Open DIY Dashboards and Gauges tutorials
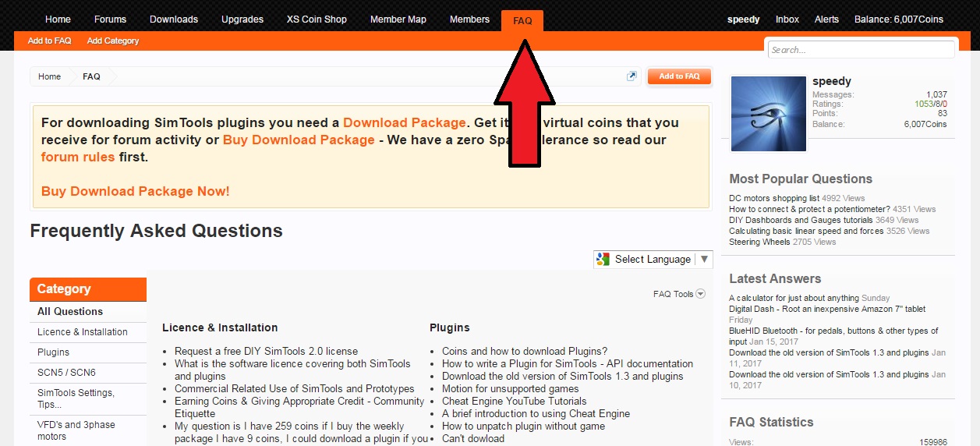Screen dimensions: 980x446 pos(801,220)
